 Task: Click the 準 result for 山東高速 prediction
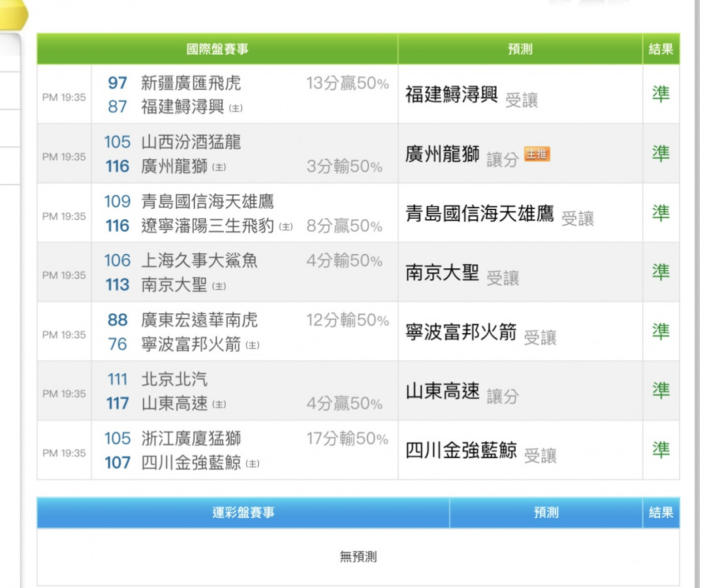[x=661, y=390]
